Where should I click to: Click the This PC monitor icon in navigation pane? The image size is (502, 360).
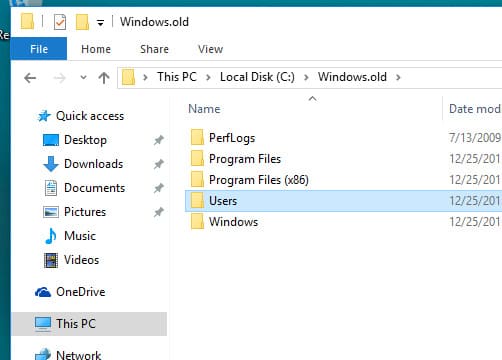point(43,324)
